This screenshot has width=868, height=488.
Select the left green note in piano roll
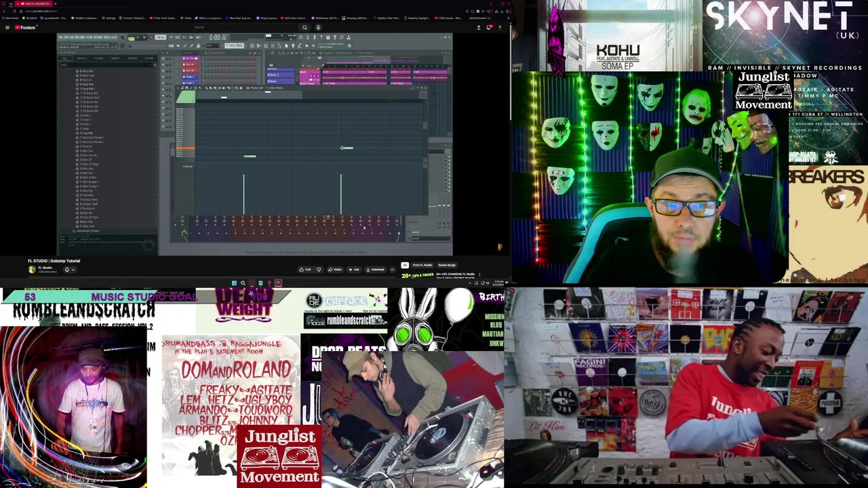(250, 157)
